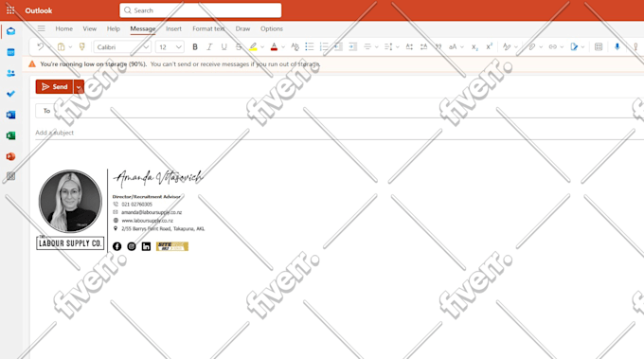Open the app launcher grid
Screen dimensions: 644x359
click(10, 10)
